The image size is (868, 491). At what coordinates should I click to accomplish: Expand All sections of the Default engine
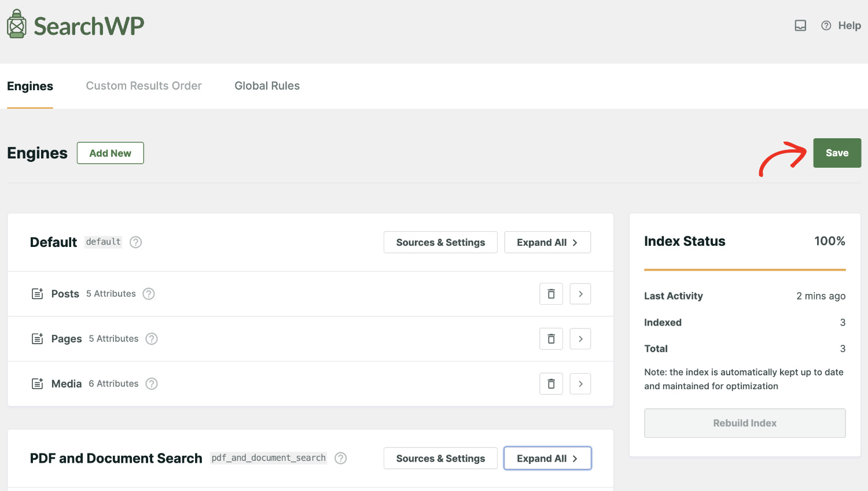(x=547, y=242)
